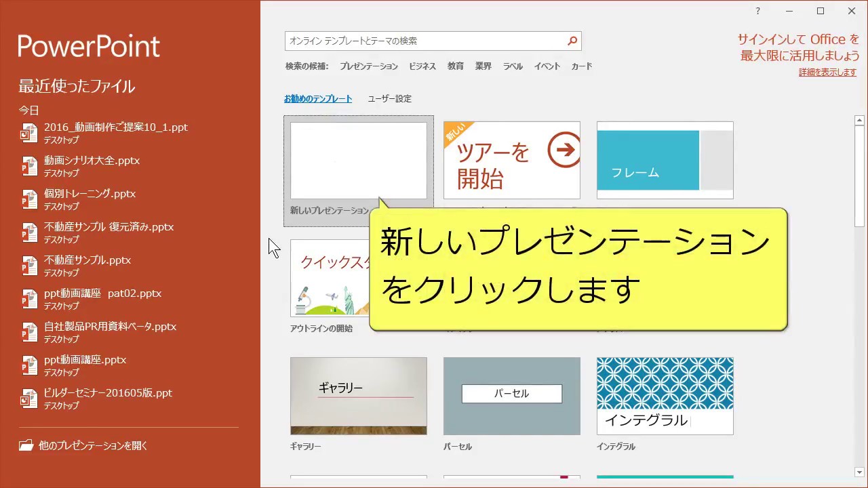Select the フレーム template
868x488 pixels.
click(665, 161)
